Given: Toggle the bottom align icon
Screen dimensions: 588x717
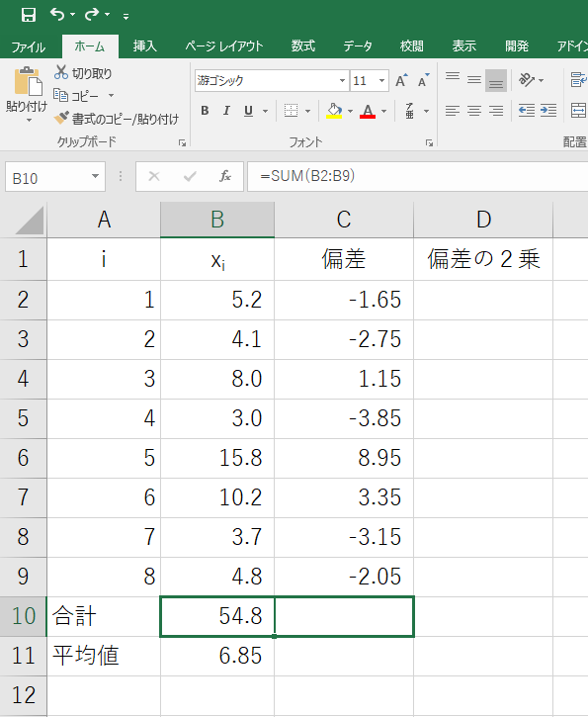Looking at the screenshot, I should [496, 80].
